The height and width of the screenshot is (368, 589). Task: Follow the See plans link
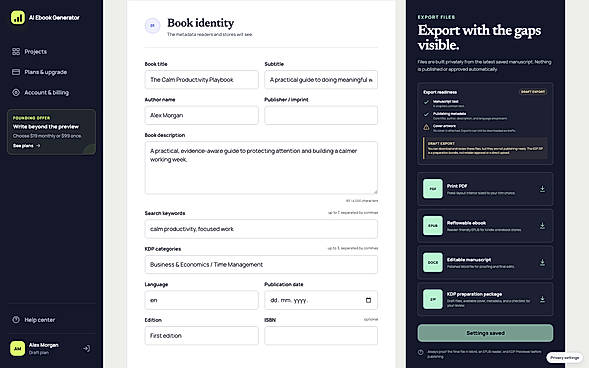(x=26, y=146)
